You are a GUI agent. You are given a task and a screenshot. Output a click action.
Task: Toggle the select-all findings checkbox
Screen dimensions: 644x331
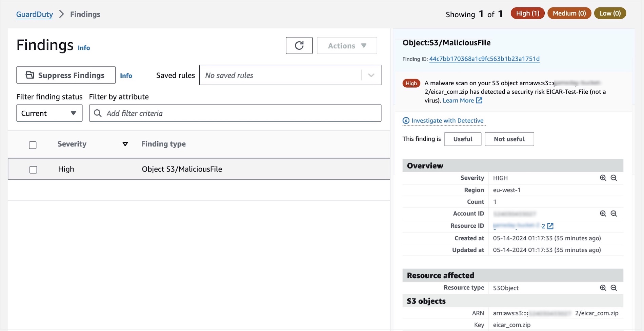click(x=33, y=145)
